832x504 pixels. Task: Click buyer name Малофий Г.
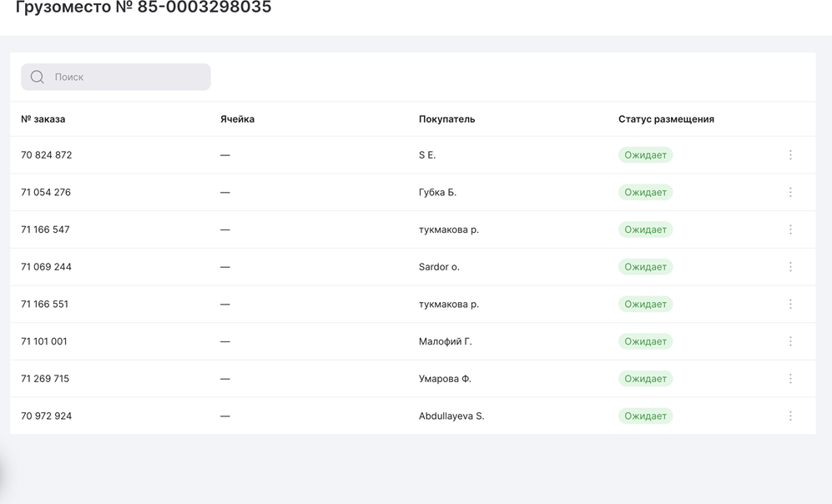click(x=445, y=341)
